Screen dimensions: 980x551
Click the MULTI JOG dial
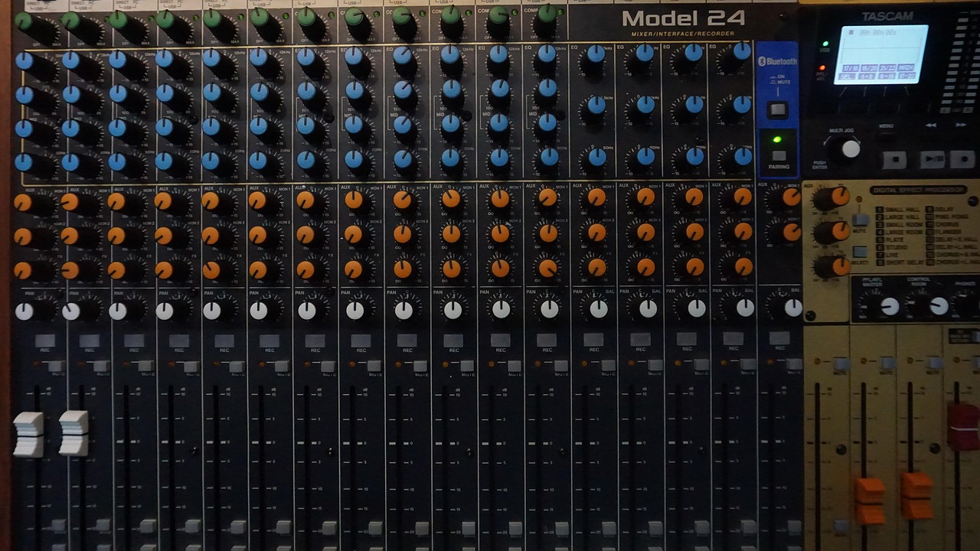point(850,148)
